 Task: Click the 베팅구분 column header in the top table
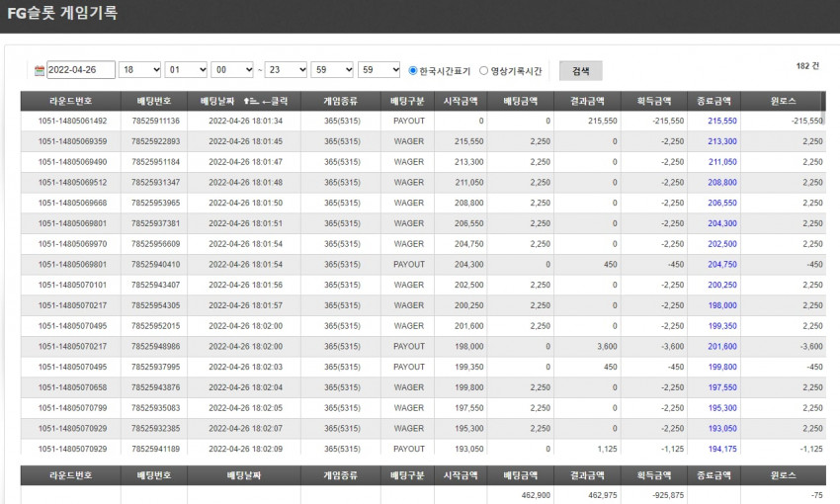407,101
